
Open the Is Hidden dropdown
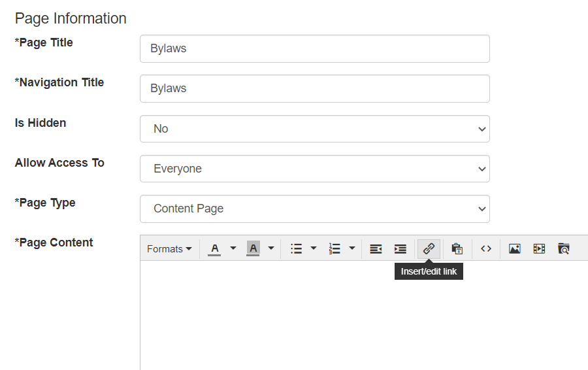(315, 129)
